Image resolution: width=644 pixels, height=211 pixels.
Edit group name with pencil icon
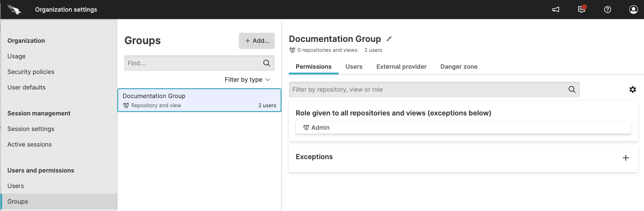coord(389,39)
